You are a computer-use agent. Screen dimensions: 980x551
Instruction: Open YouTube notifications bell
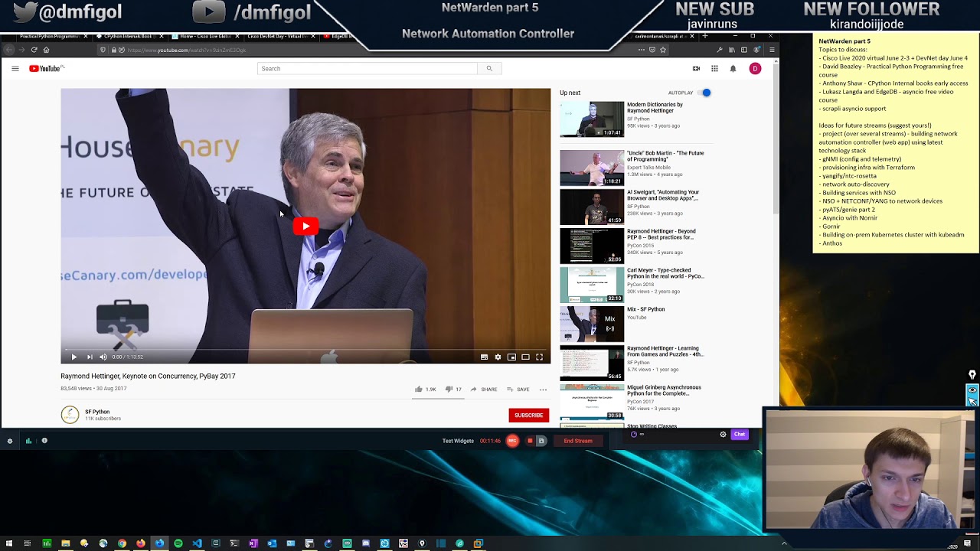[x=733, y=69]
